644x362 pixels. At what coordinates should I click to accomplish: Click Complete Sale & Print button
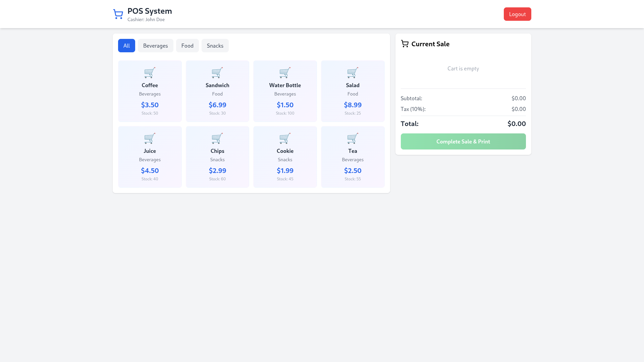coord(463,141)
